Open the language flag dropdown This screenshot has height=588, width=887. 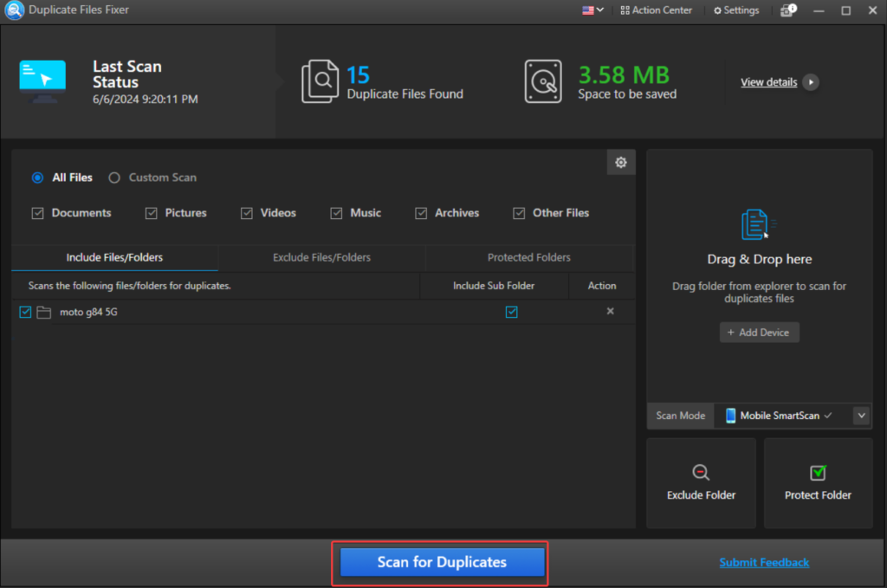pyautogui.click(x=592, y=10)
